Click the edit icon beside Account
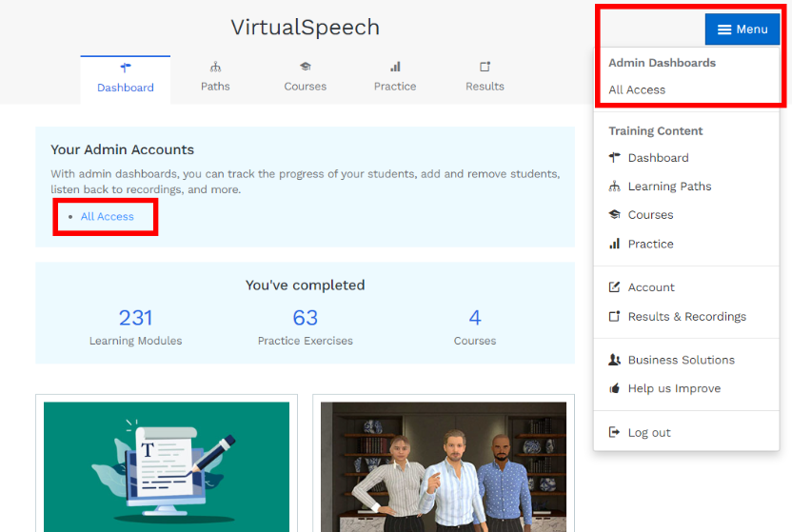 point(614,287)
